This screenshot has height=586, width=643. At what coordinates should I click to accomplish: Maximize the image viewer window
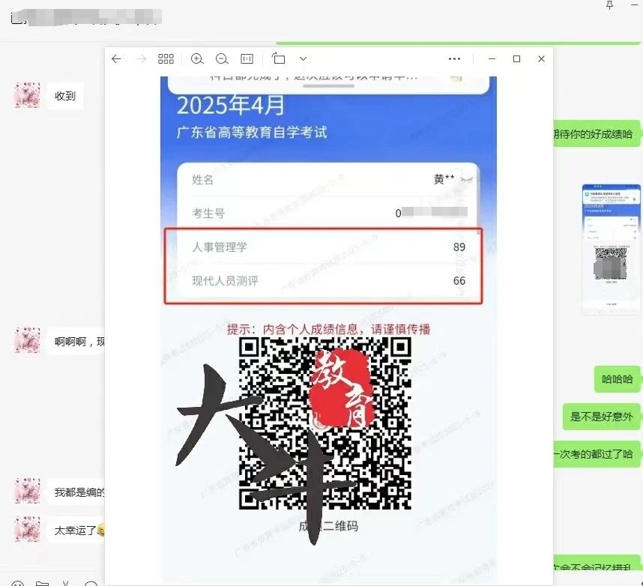coord(517,59)
